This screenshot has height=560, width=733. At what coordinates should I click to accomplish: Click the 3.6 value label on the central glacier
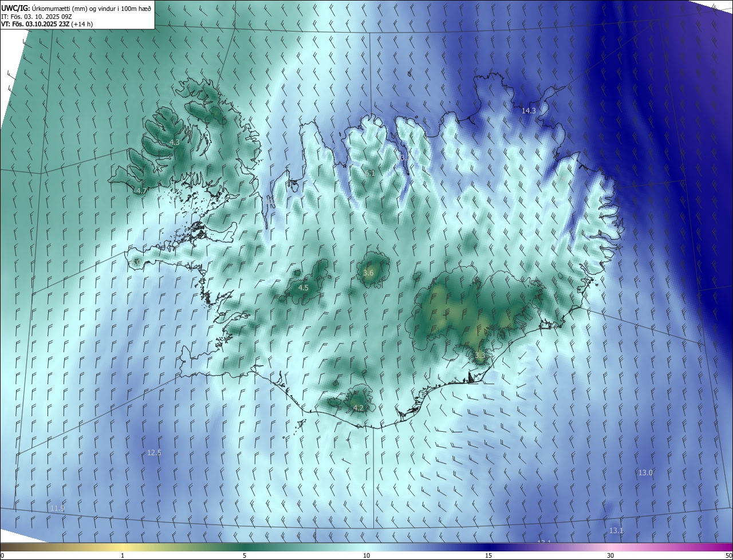point(368,273)
